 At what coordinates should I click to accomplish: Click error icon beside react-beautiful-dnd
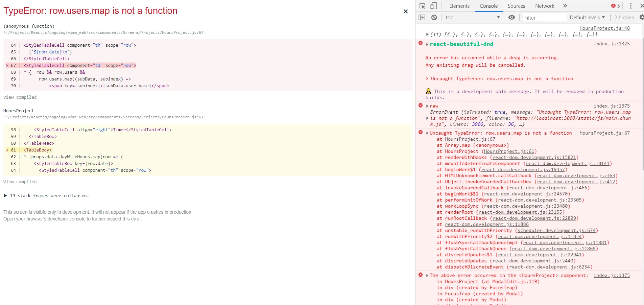(x=421, y=43)
